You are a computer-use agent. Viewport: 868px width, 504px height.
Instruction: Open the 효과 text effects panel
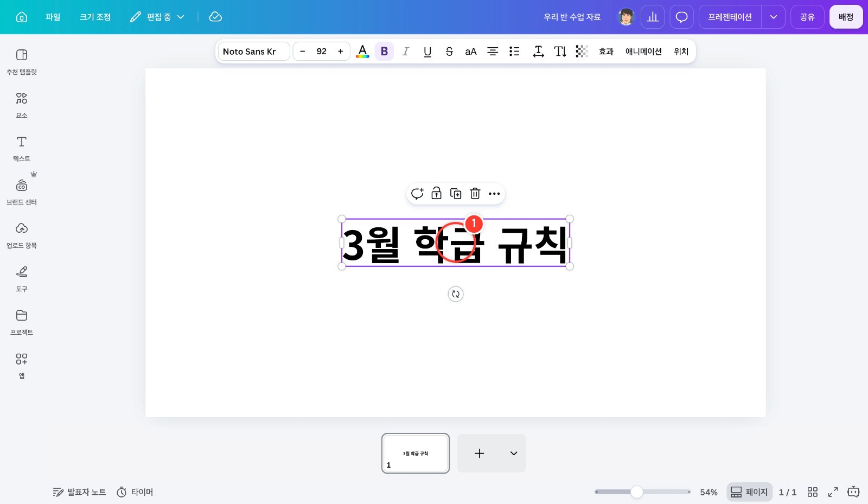(606, 51)
